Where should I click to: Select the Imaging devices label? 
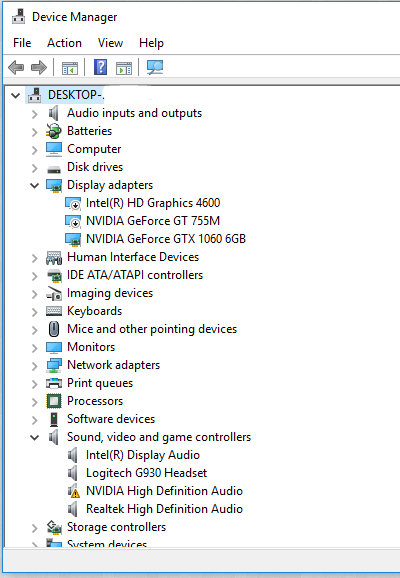click(110, 293)
